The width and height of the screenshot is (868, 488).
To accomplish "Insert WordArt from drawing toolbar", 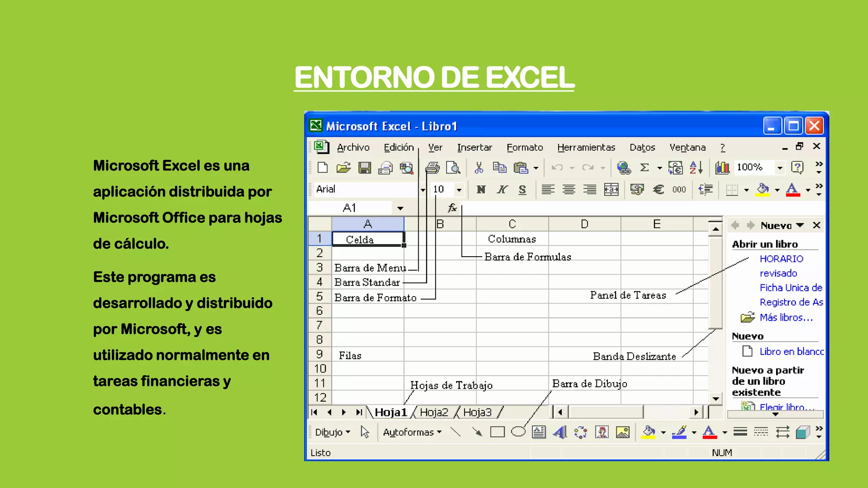I will 560,433.
